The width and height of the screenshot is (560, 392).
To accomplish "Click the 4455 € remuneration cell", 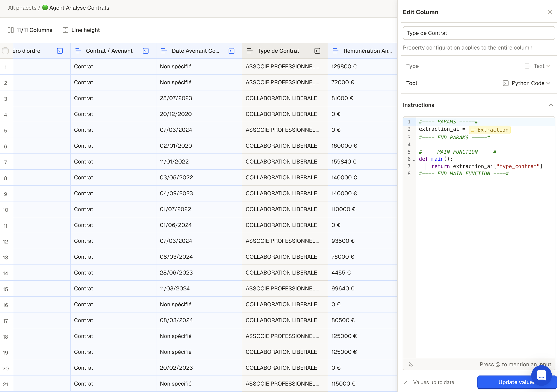I will 363,272.
